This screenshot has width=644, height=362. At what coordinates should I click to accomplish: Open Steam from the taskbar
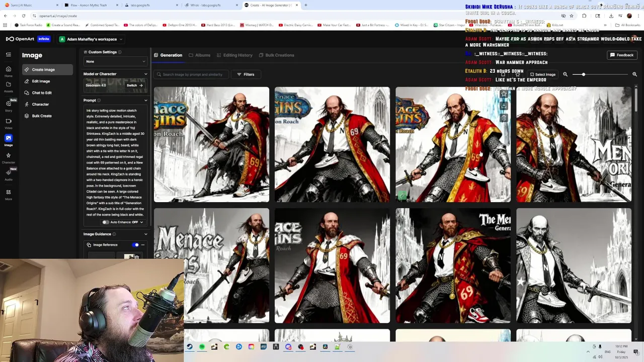pos(190,347)
